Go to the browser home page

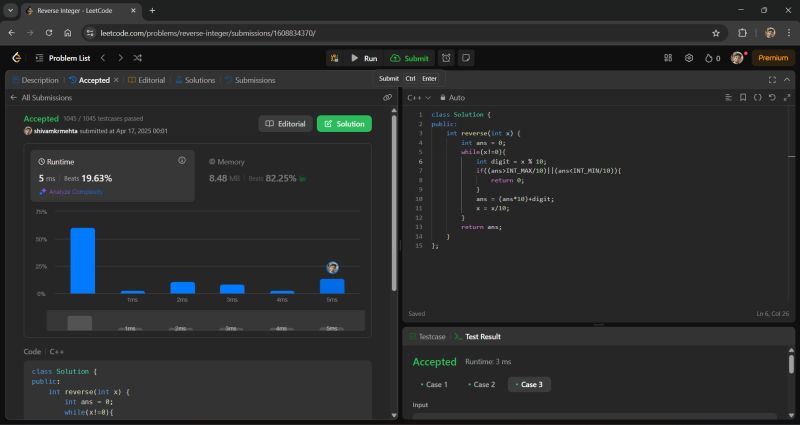(67, 33)
